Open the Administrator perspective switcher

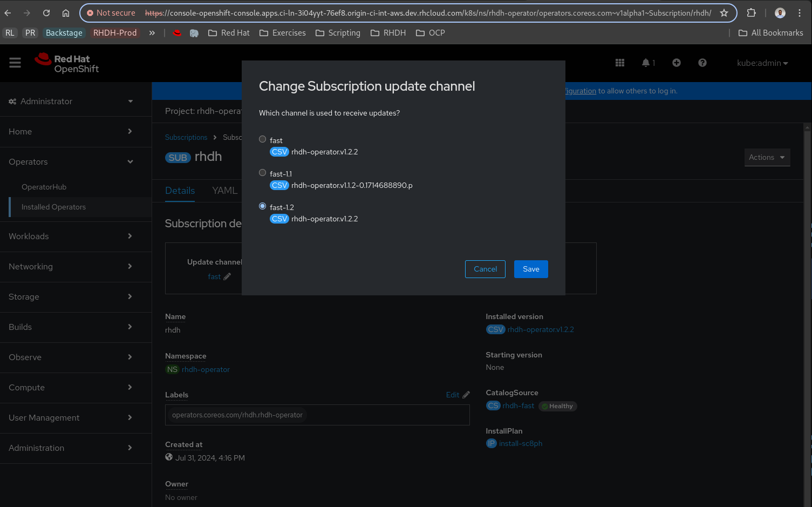pos(70,102)
